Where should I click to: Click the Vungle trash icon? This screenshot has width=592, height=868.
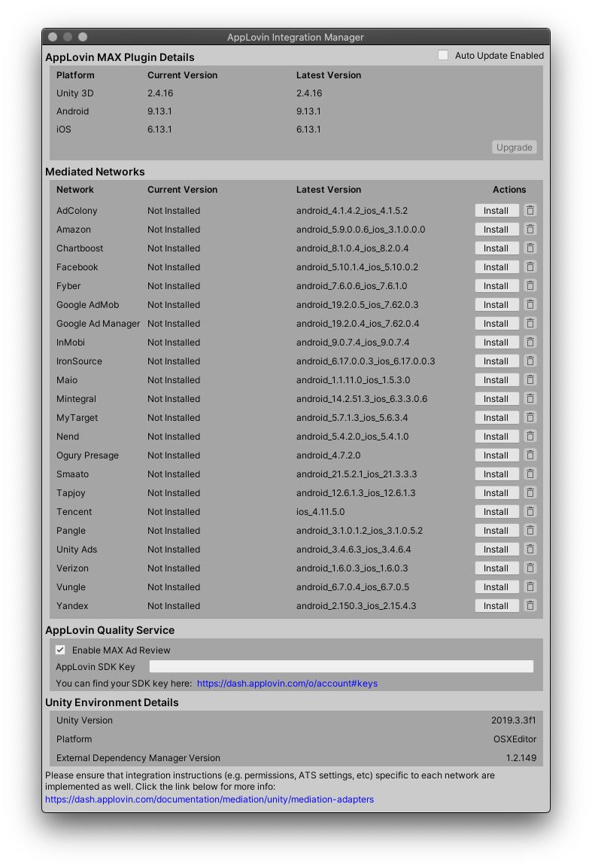coord(530,586)
